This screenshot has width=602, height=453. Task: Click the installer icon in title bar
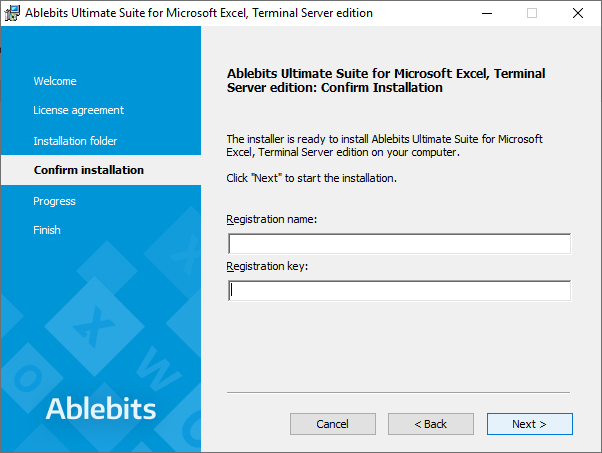(x=12, y=13)
